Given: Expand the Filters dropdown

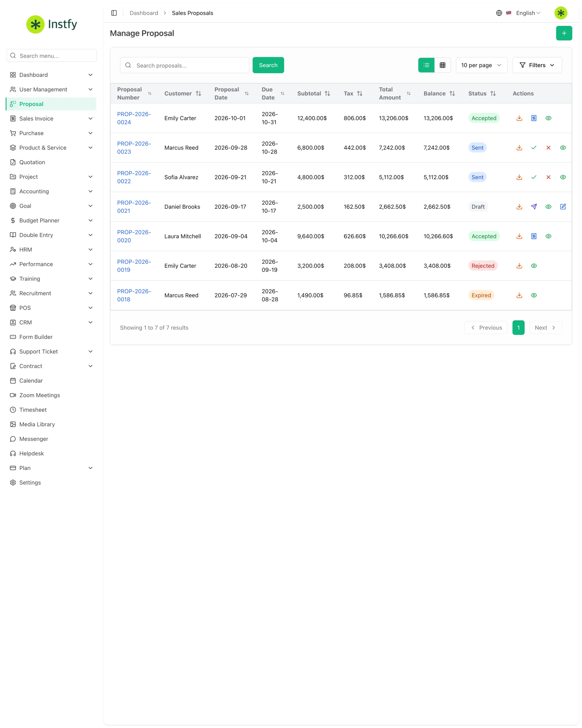Looking at the screenshot, I should point(537,65).
